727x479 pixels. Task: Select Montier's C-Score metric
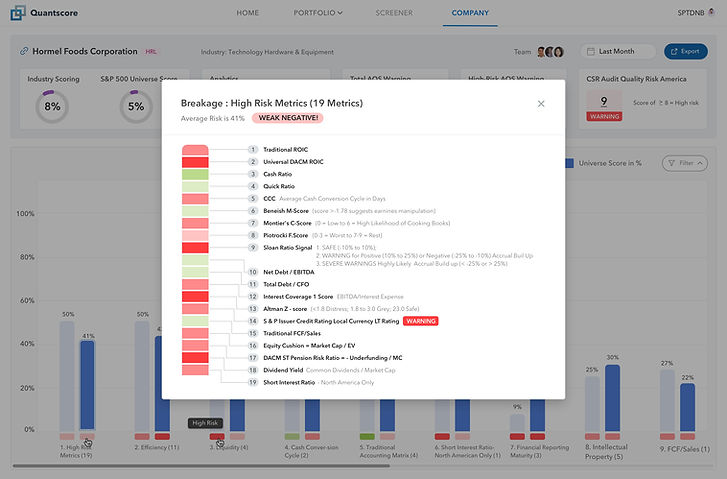[x=287, y=223]
